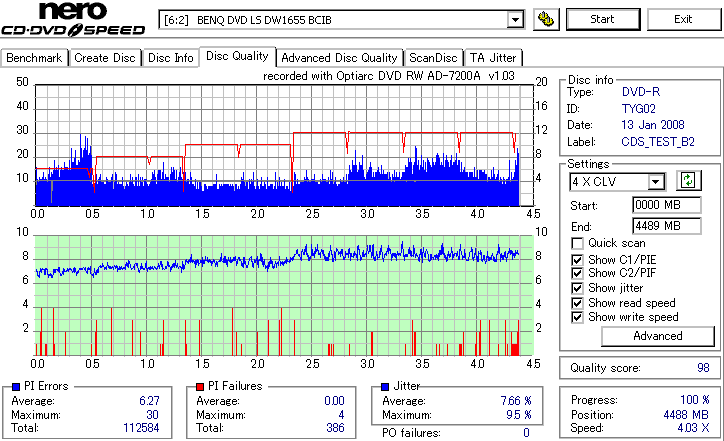Switch to the Benchmark tab
The image size is (724, 441).
point(34,58)
